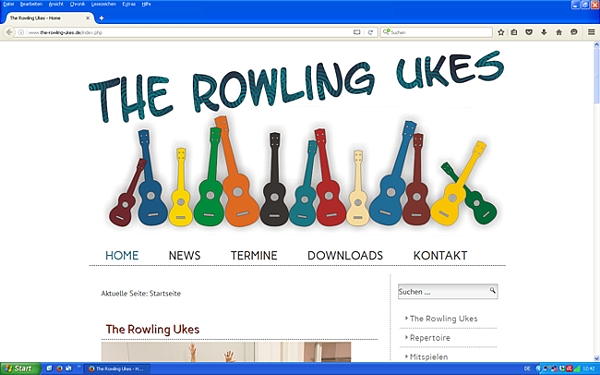Open the Pocket icon in the toolbar

[529, 33]
